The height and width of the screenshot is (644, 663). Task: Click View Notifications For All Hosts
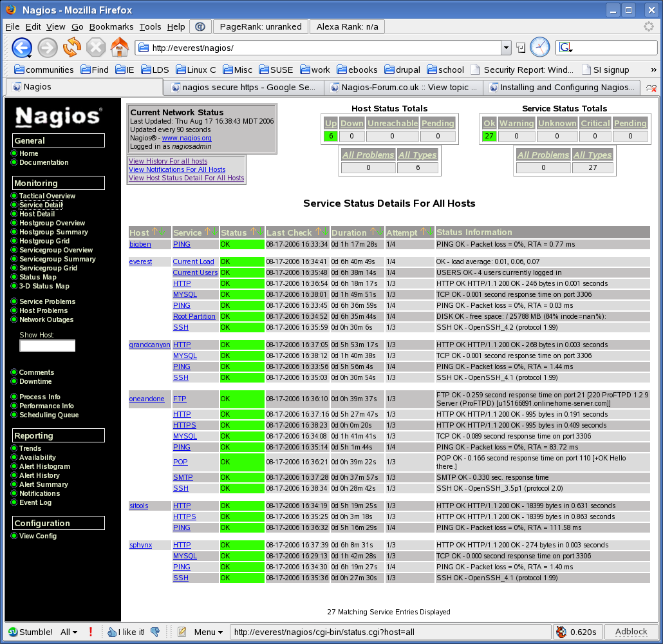[177, 169]
